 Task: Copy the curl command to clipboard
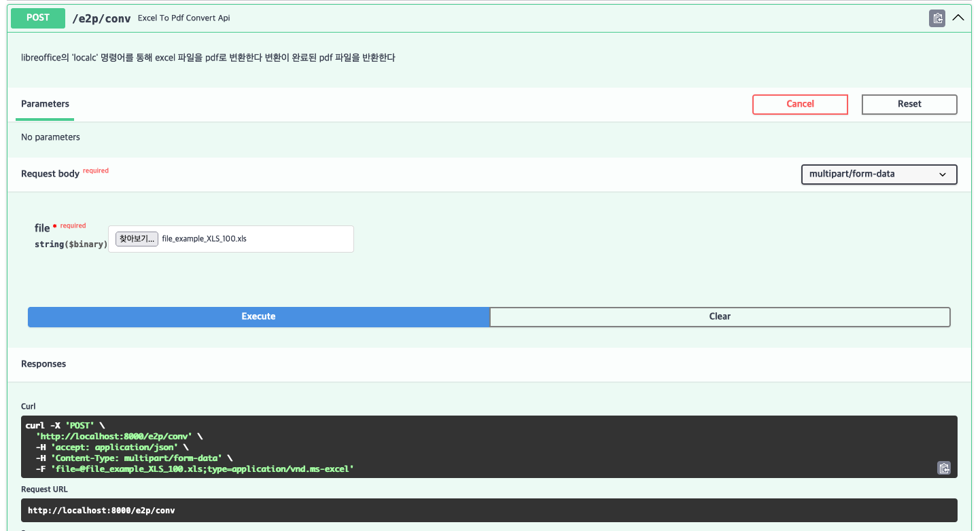pyautogui.click(x=943, y=468)
